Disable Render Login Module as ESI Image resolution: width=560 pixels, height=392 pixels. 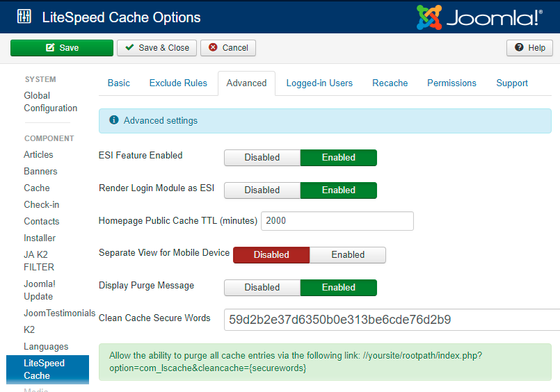262,190
